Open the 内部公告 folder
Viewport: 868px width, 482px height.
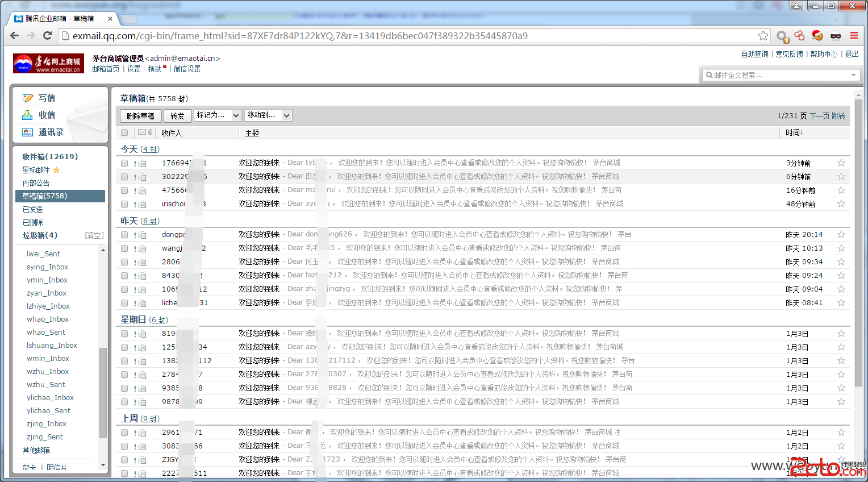[x=36, y=183]
